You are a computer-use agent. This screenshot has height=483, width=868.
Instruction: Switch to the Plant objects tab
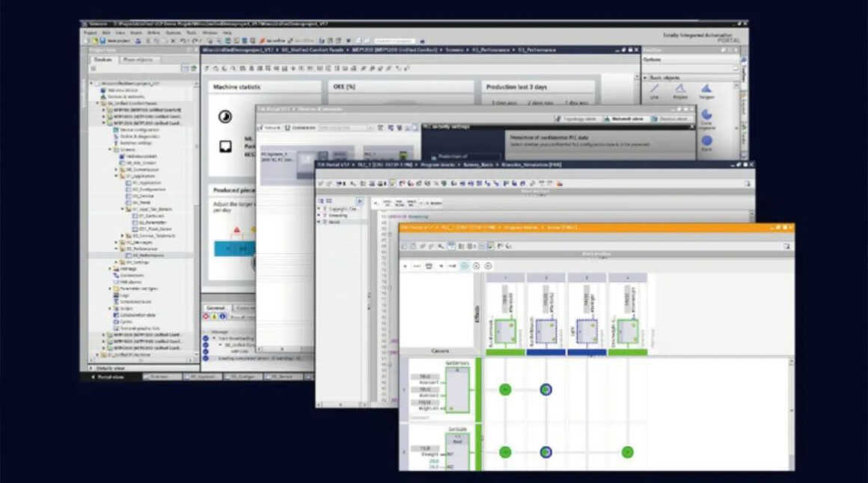[x=138, y=59]
